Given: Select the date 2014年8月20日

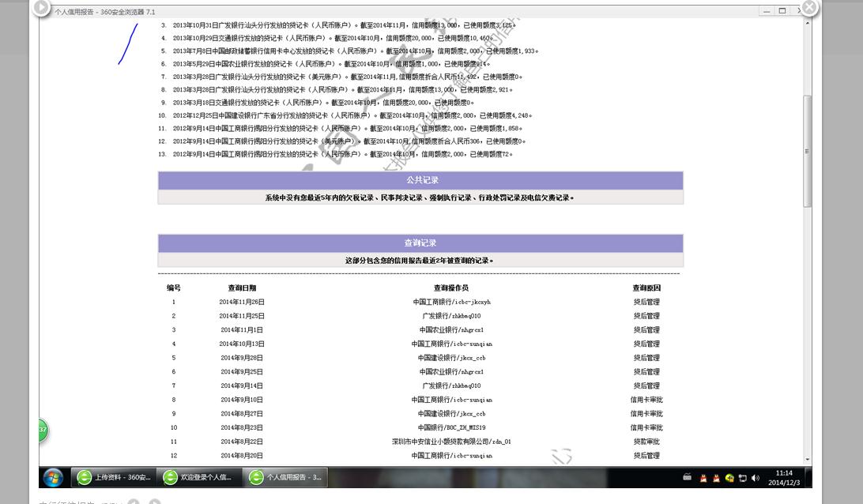Looking at the screenshot, I should click(x=242, y=456).
